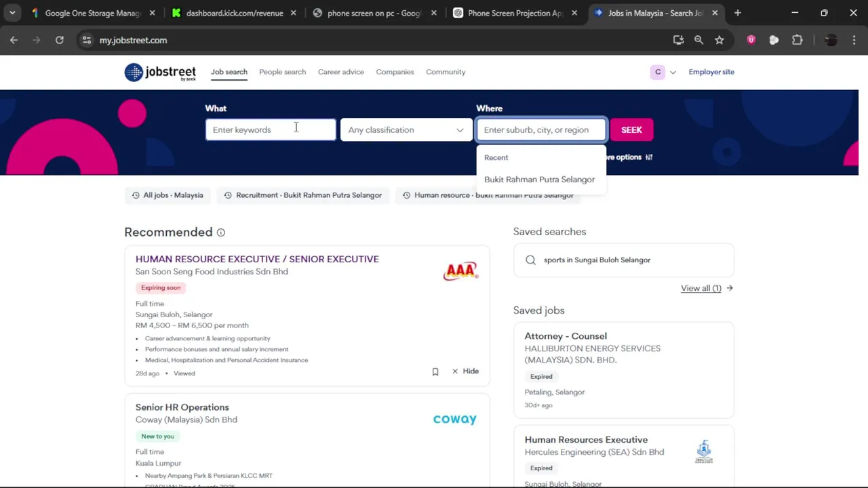Viewport: 868px width, 488px height.
Task: Focus the suburb, city, or region field
Action: click(x=541, y=130)
